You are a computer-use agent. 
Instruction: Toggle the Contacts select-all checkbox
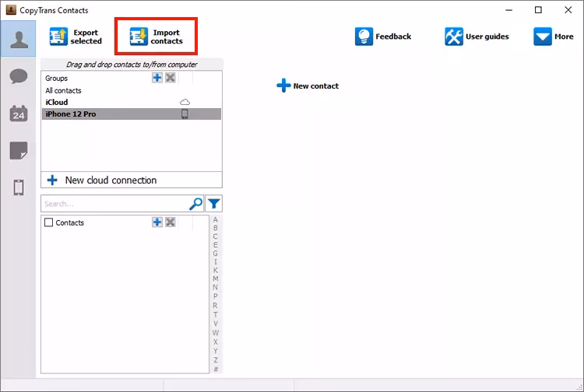(x=49, y=222)
